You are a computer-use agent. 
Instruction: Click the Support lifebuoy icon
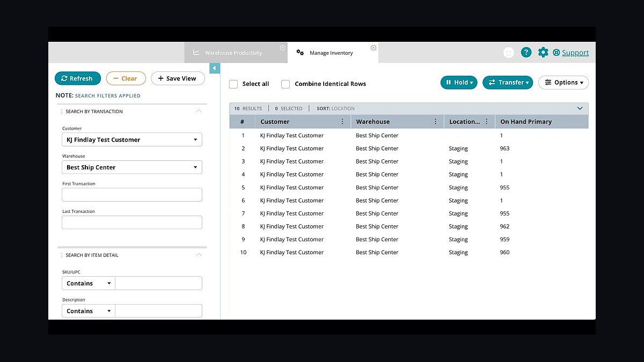tap(557, 53)
